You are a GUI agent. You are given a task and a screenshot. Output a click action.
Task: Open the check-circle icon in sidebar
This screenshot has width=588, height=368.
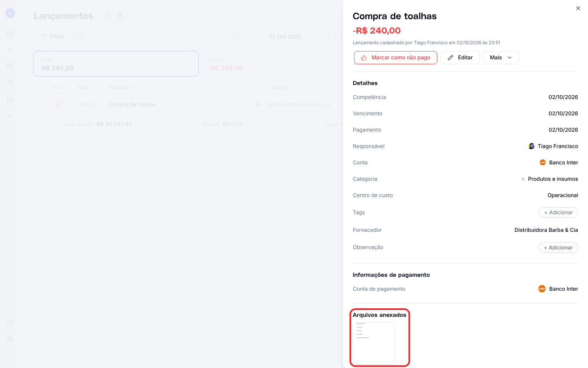click(x=10, y=34)
